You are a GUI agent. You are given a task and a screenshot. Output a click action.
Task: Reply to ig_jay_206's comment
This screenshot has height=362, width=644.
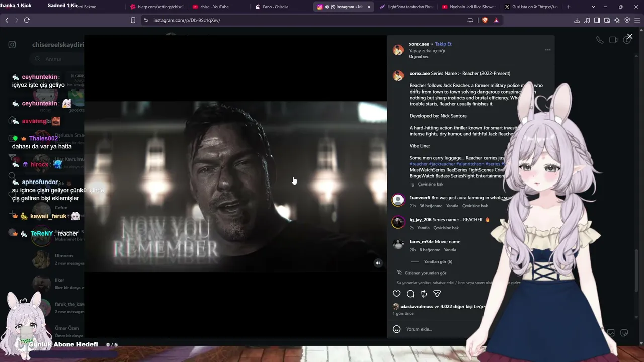click(424, 228)
